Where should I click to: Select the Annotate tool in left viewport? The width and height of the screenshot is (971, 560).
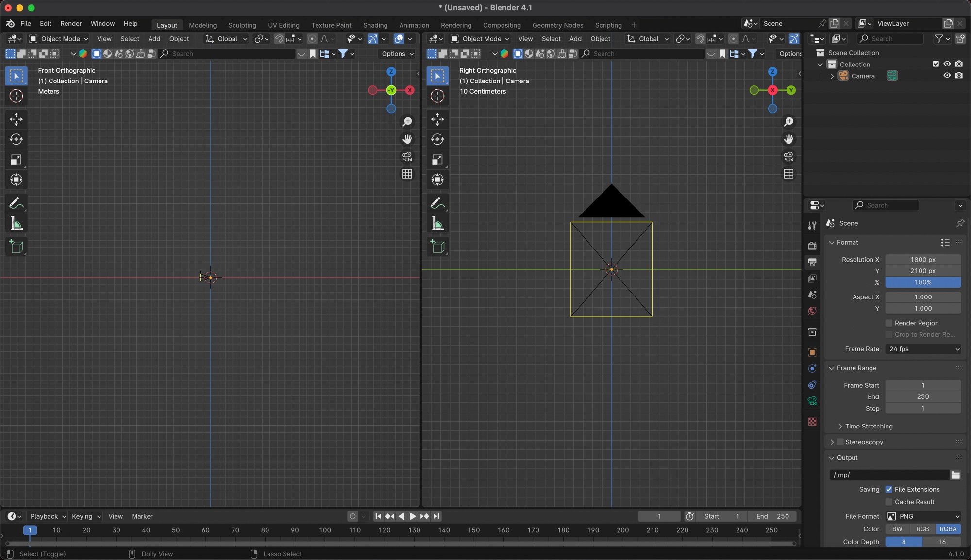[16, 203]
